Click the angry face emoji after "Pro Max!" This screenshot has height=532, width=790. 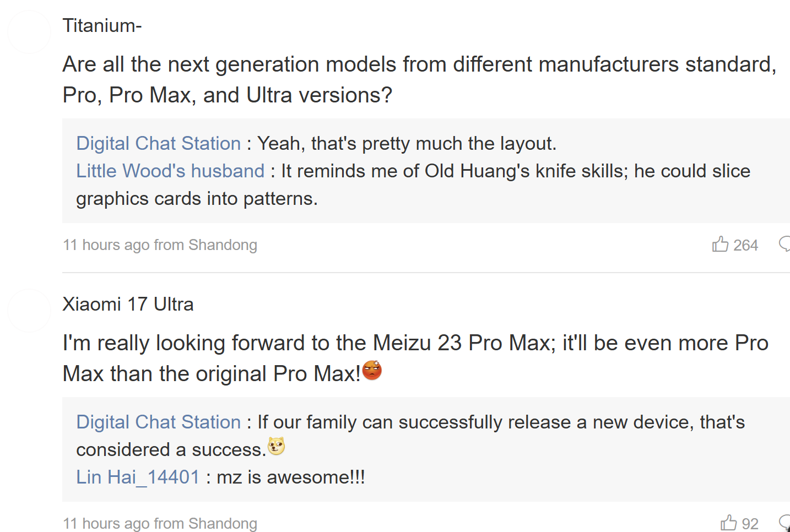point(372,371)
